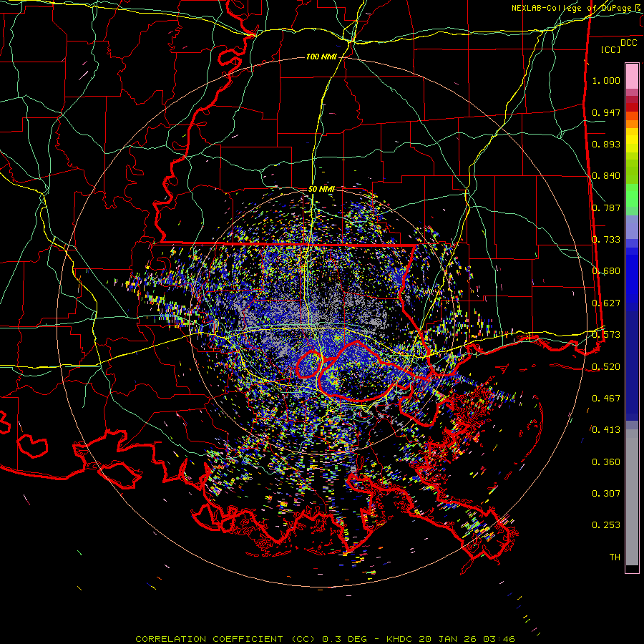Select the 0.840 legend value

coord(606,176)
